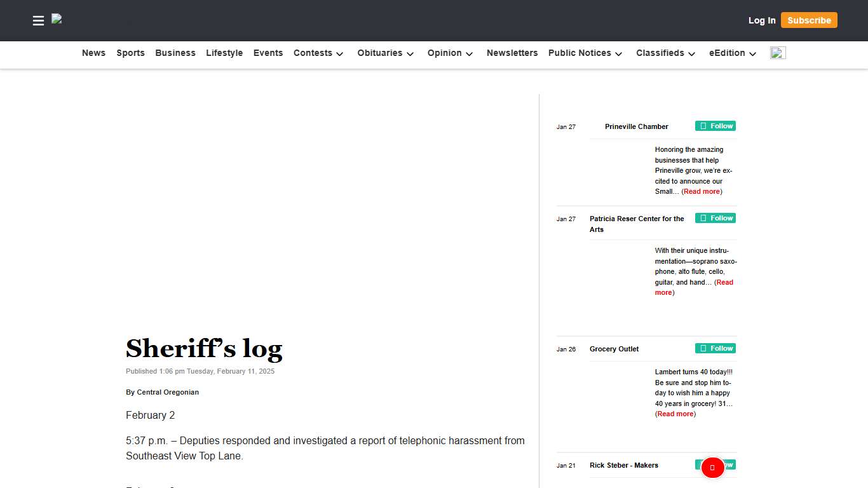Select the Sports menu item

(x=130, y=53)
